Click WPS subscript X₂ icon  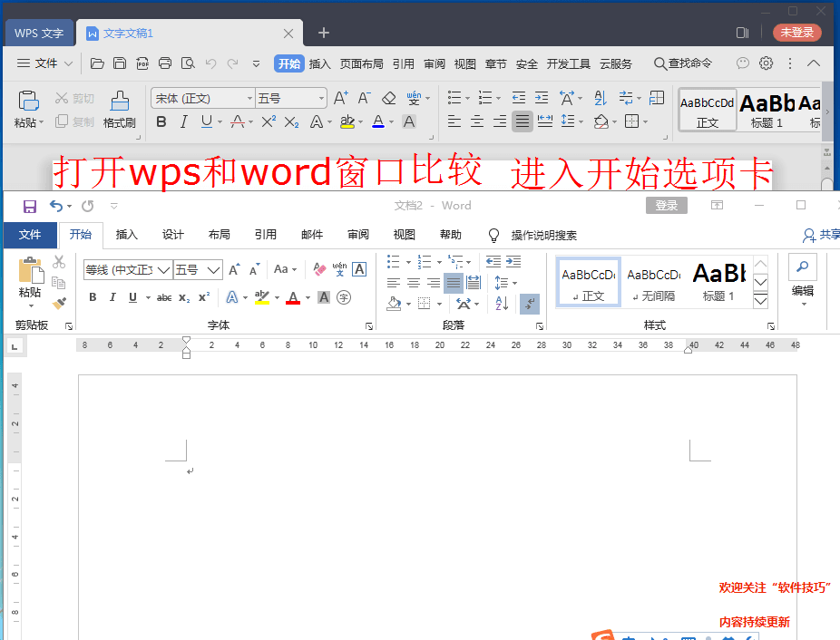(x=291, y=122)
